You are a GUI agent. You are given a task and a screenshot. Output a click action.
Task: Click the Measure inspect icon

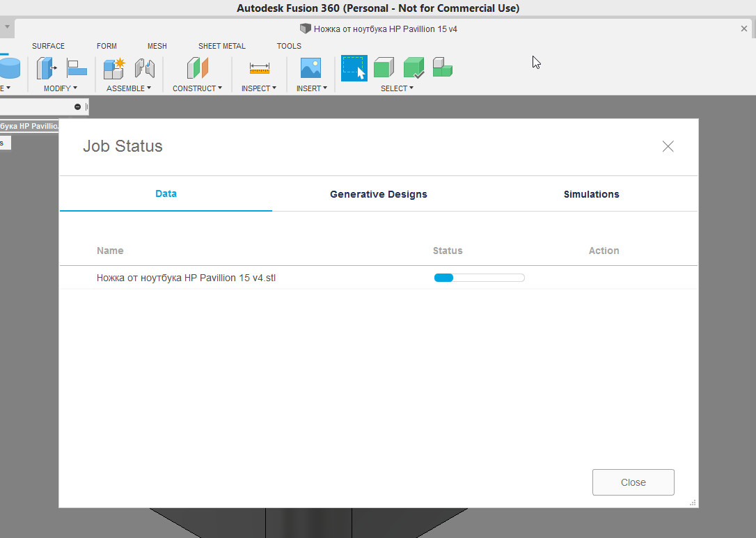click(260, 68)
